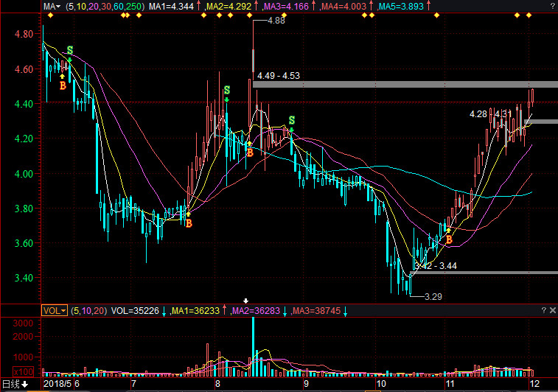Select the 4.88 high price label
558x392 pixels.
click(276, 21)
